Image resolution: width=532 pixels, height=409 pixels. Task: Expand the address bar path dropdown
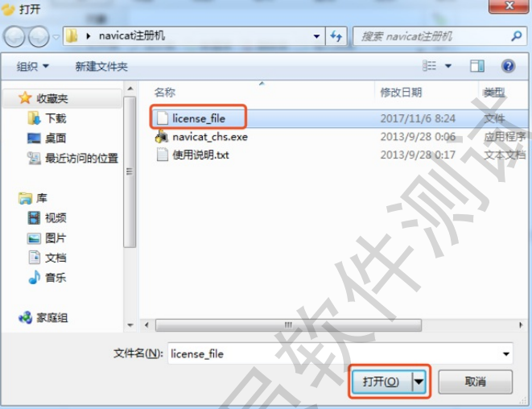316,36
